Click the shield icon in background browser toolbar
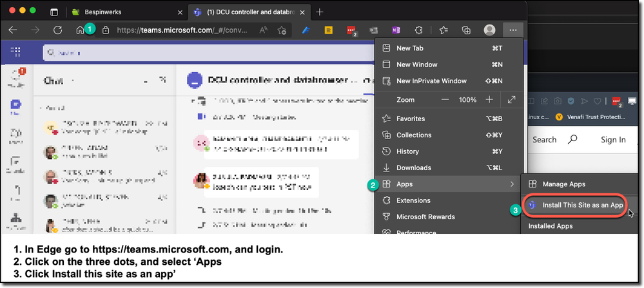Image resolution: width=644 pixels, height=288 pixels. coord(571,101)
